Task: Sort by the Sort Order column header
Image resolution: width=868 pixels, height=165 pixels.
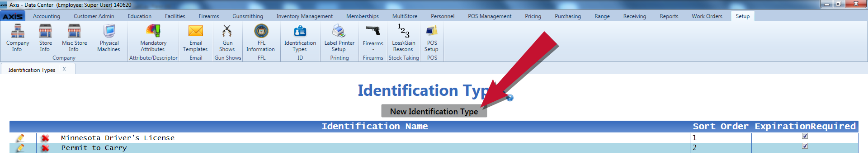Action: click(720, 126)
